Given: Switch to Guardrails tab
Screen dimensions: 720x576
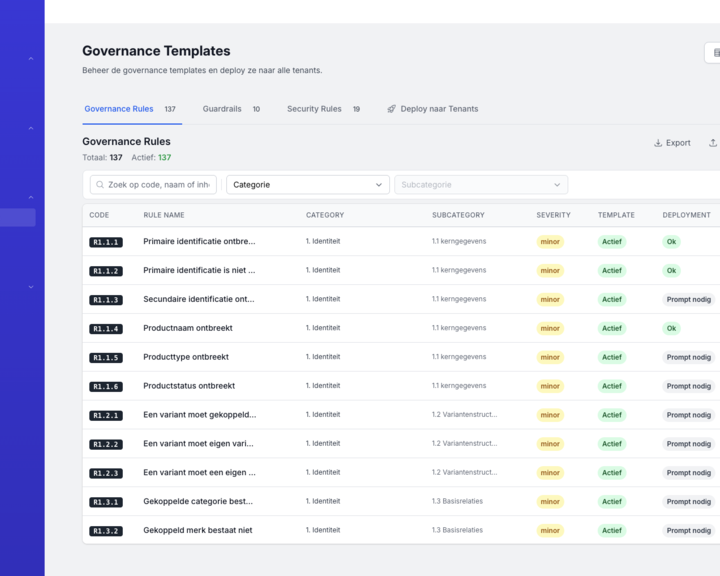Looking at the screenshot, I should tap(231, 109).
